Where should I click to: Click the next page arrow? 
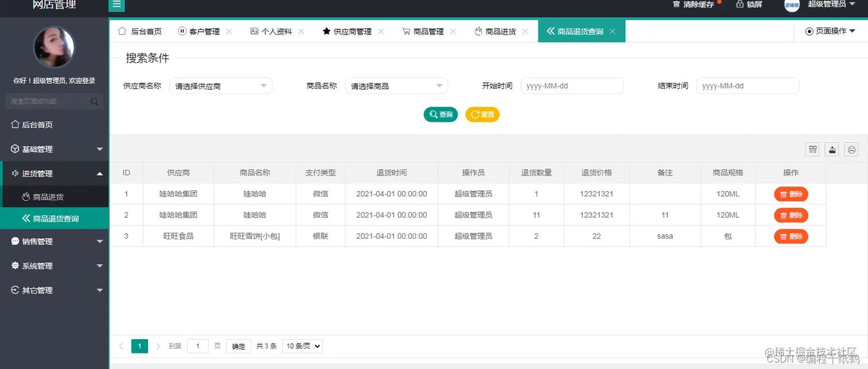(158, 346)
